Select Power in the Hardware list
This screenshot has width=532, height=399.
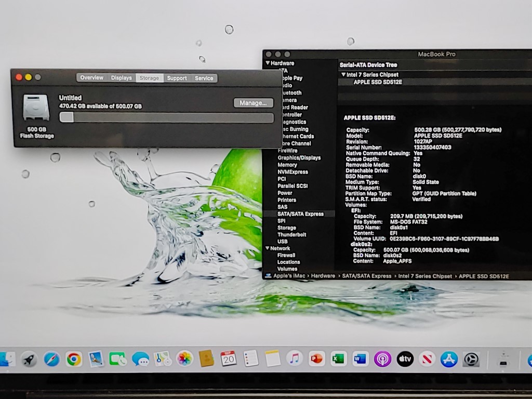[285, 193]
